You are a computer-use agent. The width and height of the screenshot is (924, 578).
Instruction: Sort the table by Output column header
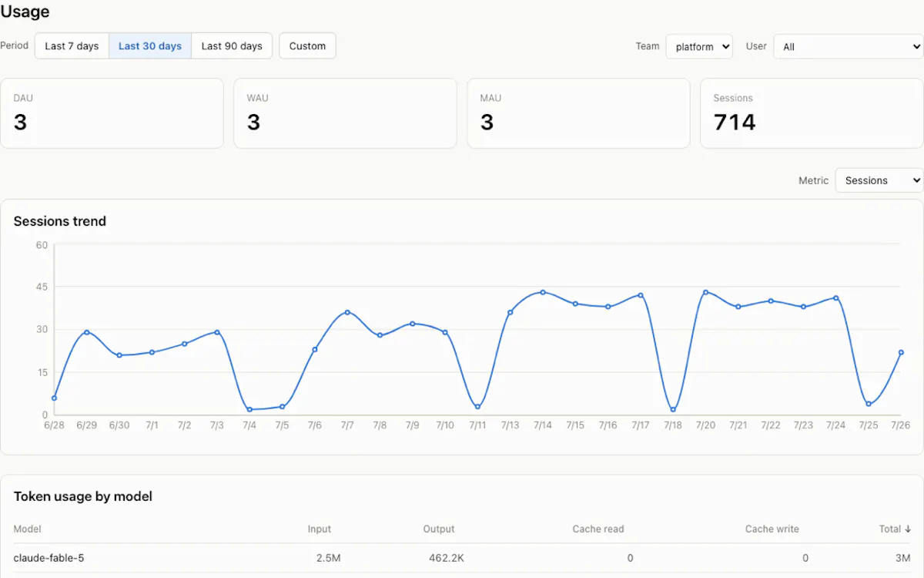[439, 529]
